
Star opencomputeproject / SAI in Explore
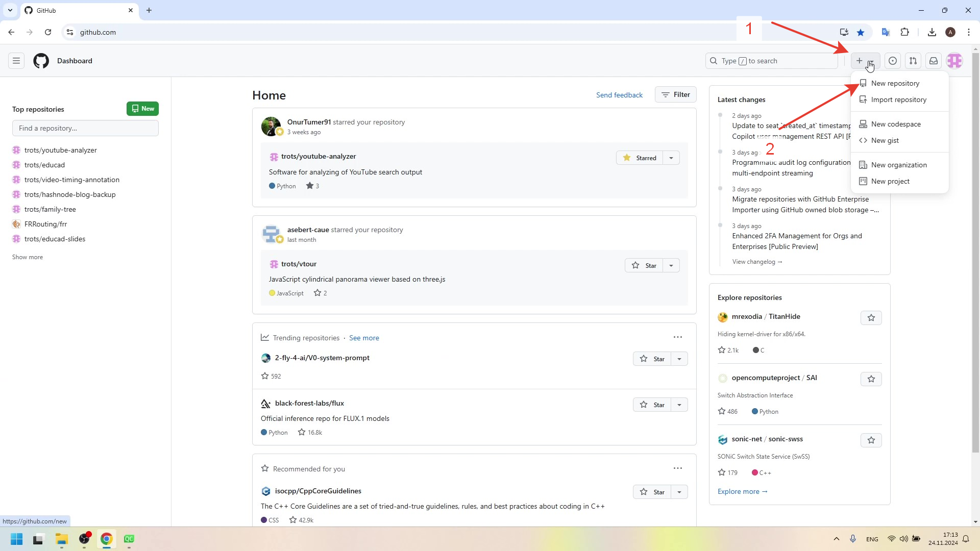(871, 379)
